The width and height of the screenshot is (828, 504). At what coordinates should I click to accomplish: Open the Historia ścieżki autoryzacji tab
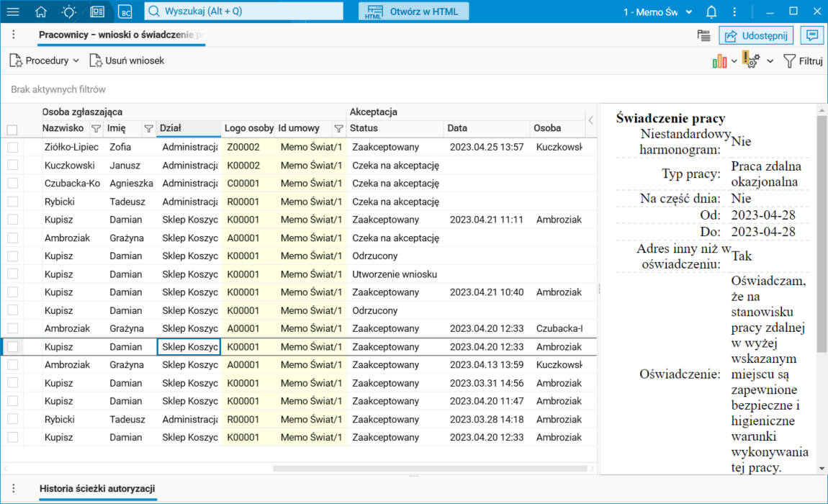point(97,489)
